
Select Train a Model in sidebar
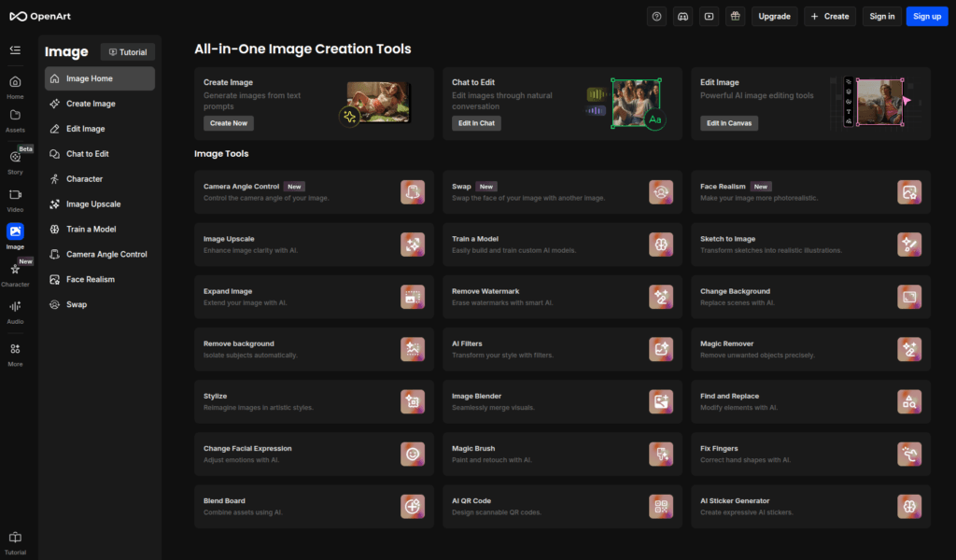99,229
